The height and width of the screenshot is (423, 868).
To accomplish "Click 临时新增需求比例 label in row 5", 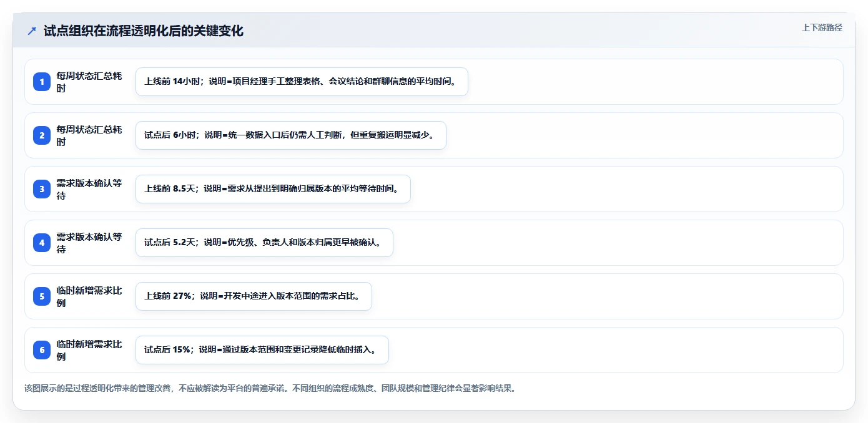I will [x=89, y=296].
